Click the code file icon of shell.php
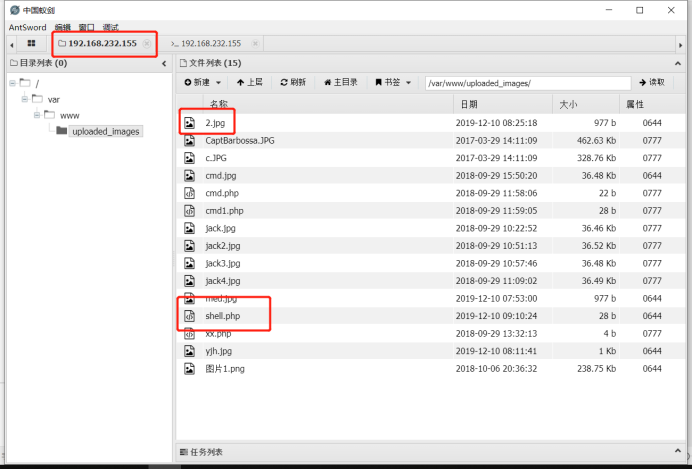692x470 pixels. (189, 316)
